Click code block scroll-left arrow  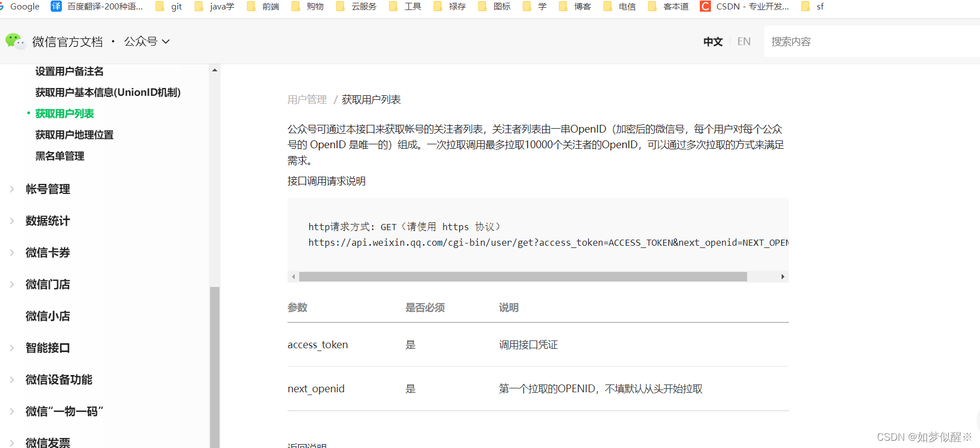293,276
